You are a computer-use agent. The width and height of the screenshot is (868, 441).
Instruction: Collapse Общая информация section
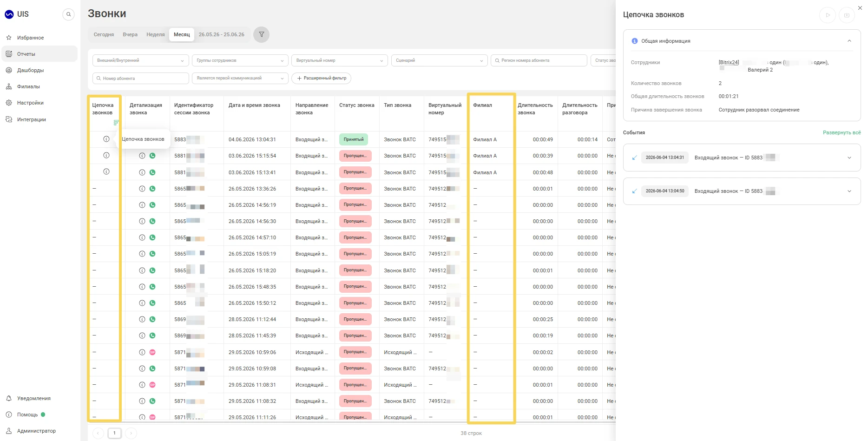pos(849,41)
